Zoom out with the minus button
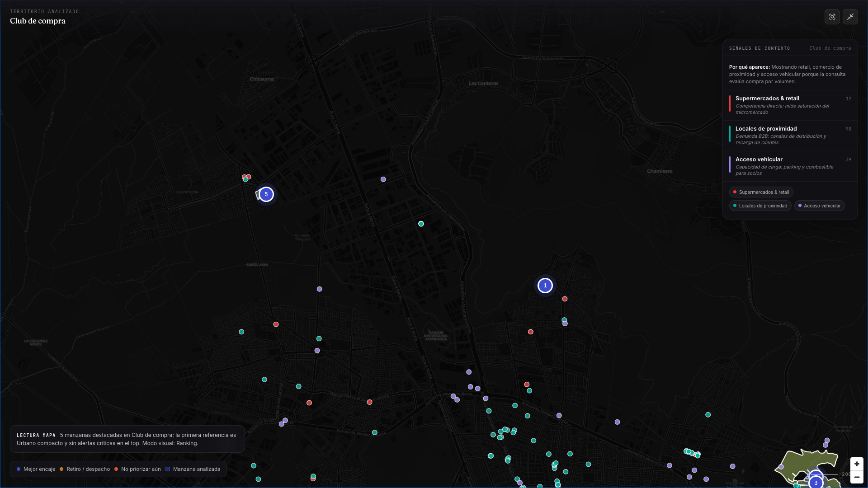Viewport: 868px width, 488px height. (x=857, y=477)
